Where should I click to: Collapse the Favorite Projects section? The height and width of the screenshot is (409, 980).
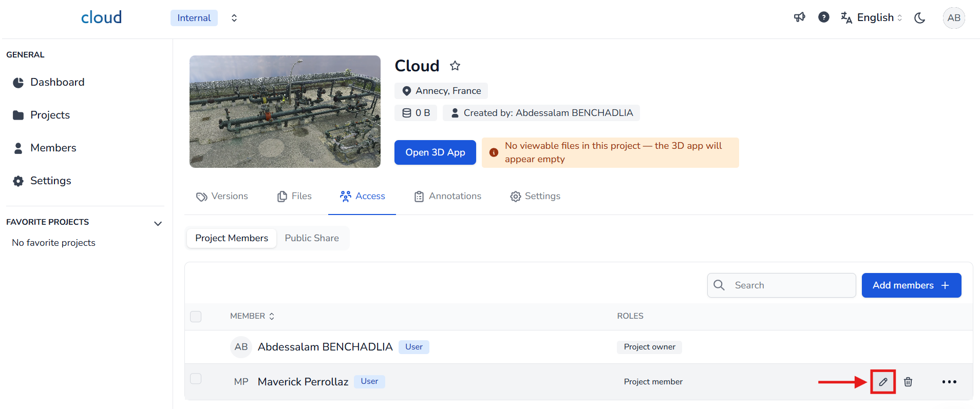point(158,223)
